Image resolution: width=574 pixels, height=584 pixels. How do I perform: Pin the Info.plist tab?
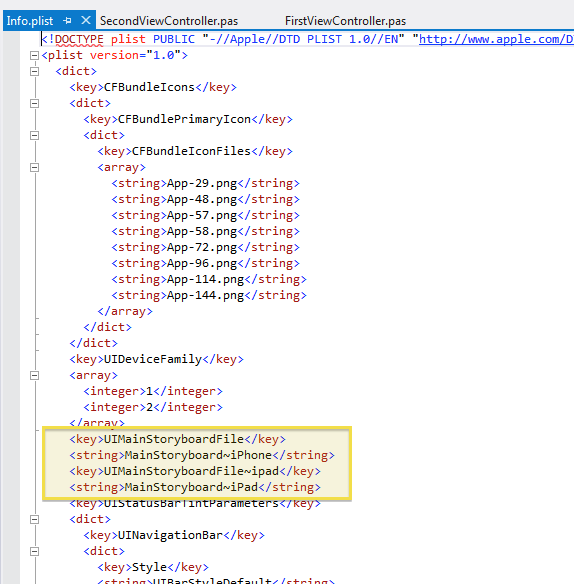67,20
